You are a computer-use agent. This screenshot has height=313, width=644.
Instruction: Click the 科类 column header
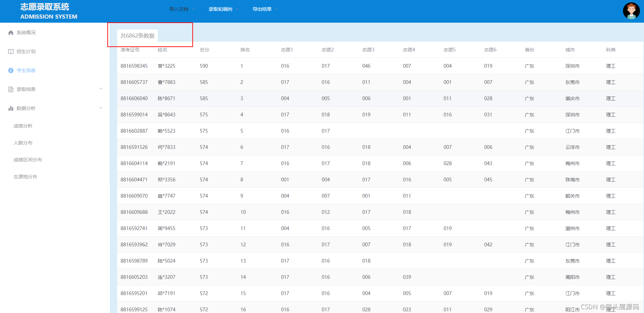pos(611,50)
